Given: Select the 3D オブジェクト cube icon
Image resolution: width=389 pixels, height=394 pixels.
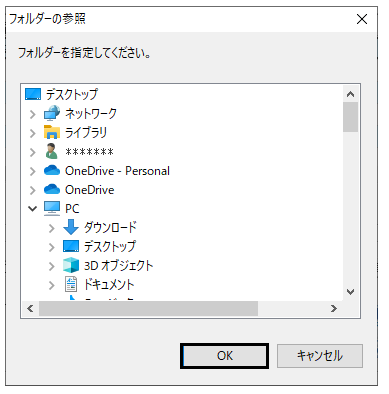Looking at the screenshot, I should [x=71, y=265].
